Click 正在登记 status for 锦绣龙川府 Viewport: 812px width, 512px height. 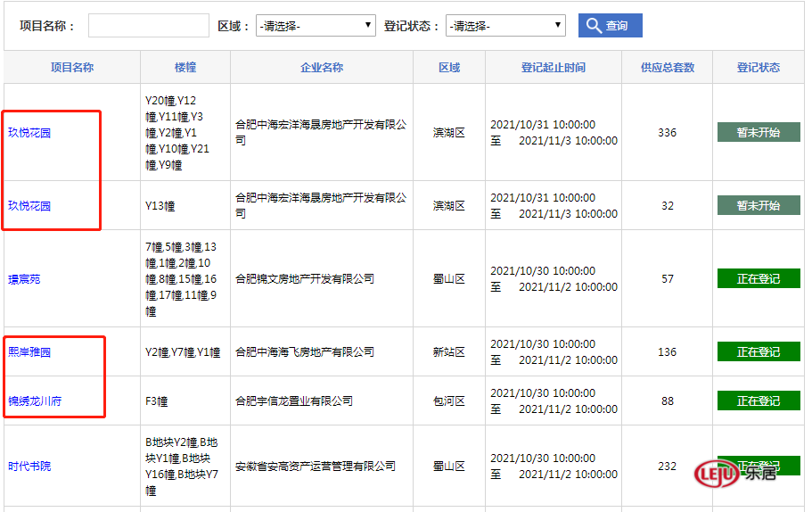pyautogui.click(x=759, y=401)
